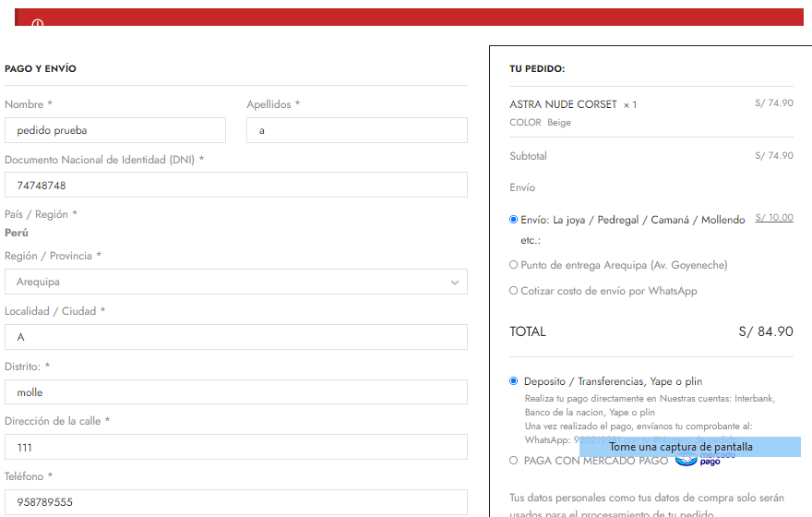Click the TOTAL amount S/ 84.90

tap(766, 331)
